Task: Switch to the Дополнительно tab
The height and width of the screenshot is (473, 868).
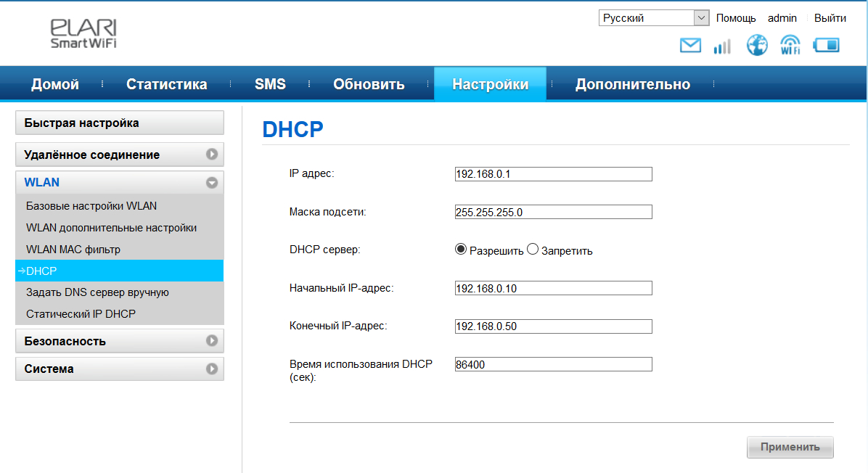Action: (x=632, y=84)
